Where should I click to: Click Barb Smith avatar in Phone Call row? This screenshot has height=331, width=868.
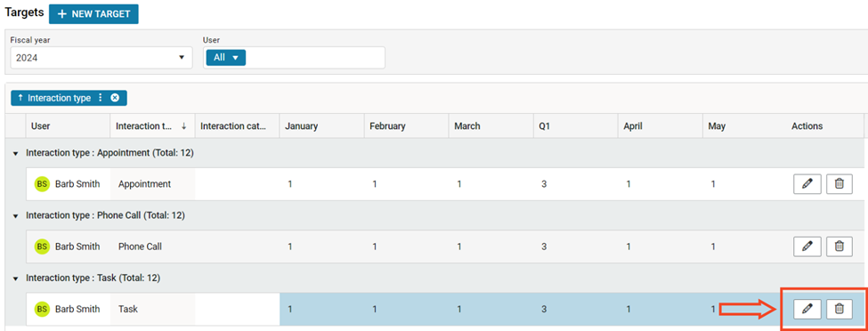pos(42,246)
